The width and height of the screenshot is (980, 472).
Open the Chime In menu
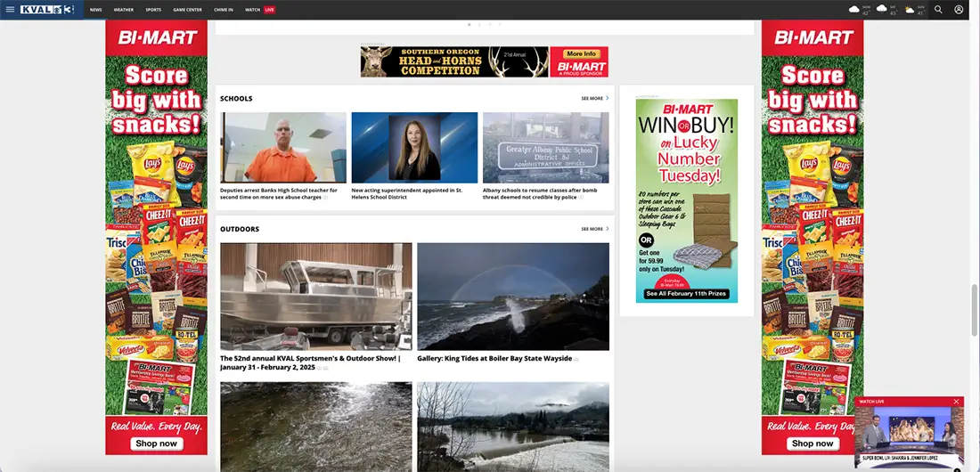pyautogui.click(x=224, y=10)
